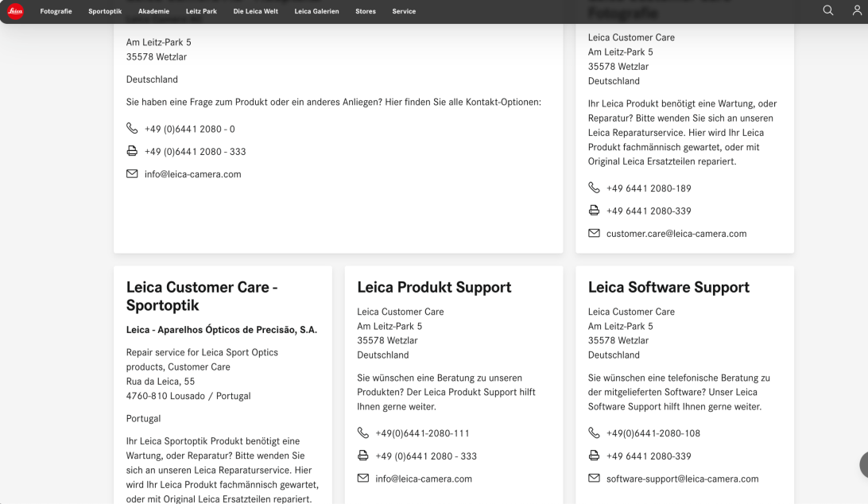
Task: Open the Leitz Park menu item
Action: click(x=201, y=11)
